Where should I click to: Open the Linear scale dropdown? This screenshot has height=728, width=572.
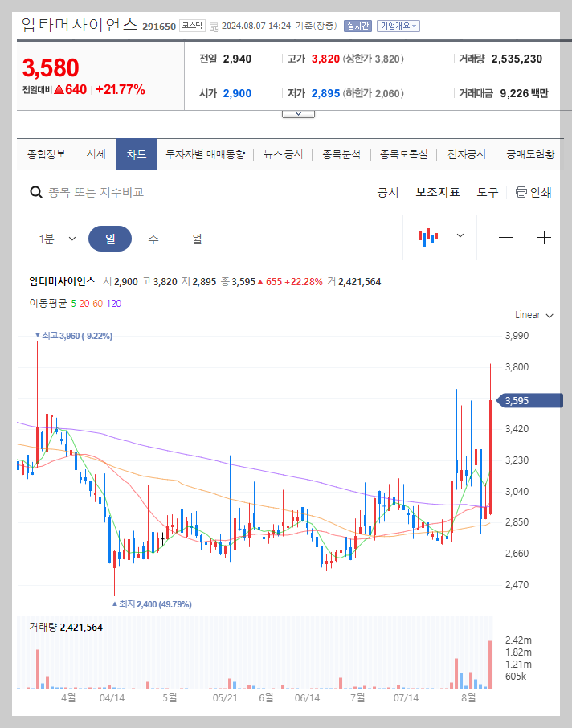point(534,315)
